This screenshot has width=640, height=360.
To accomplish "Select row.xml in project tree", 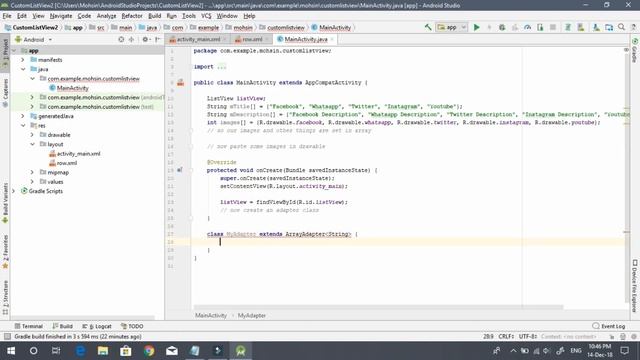I will point(67,163).
